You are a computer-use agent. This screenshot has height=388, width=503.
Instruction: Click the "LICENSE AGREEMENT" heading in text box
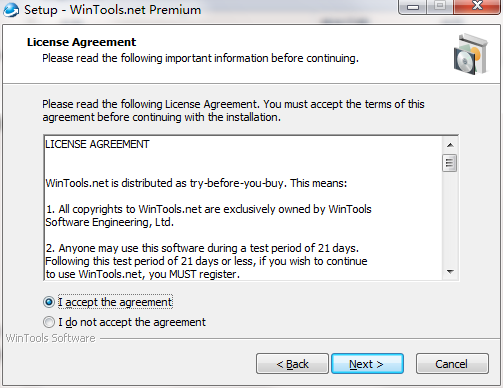(x=97, y=144)
